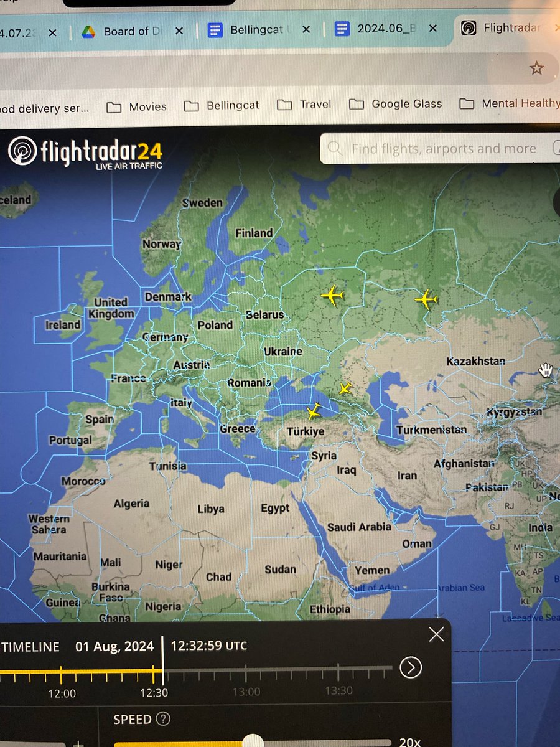Click the 12:00 timeline marker

[x=62, y=692]
